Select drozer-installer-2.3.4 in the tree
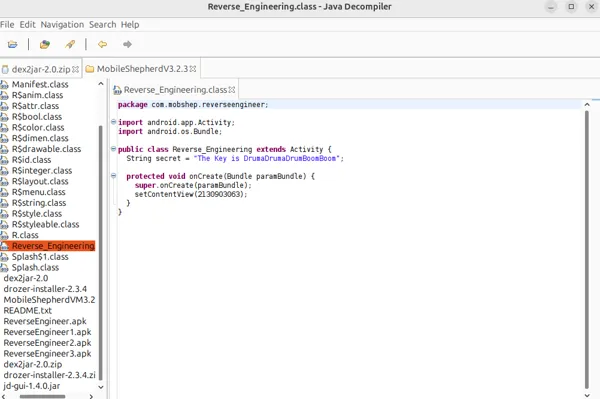Screen dimensions: 600x399 (45, 289)
